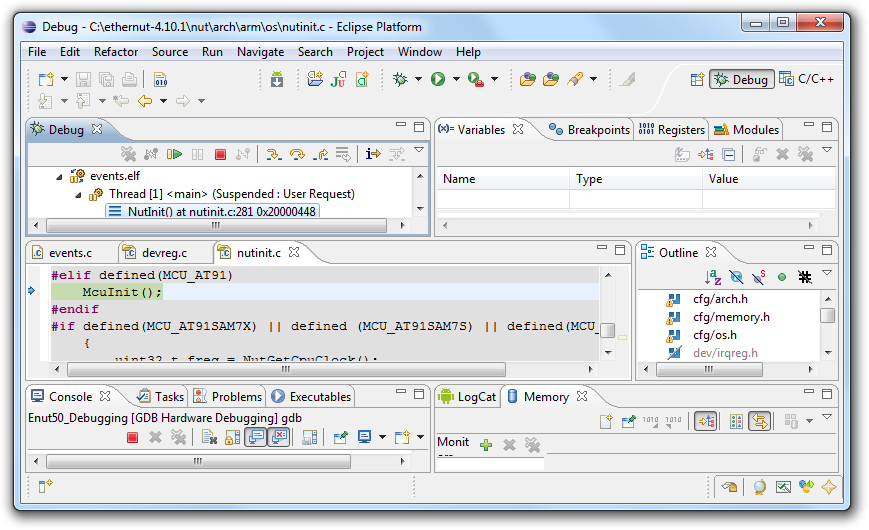Toggle Instruction Stepping Mode in Debug view
The image size is (869, 530).
pos(372,154)
